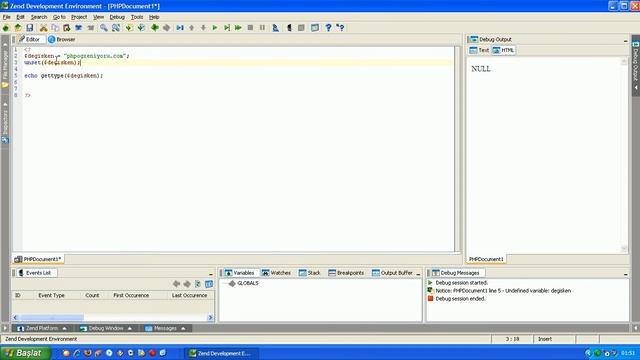Click the Step up arrow debug icon
The width and height of the screenshot is (640, 360).
(191, 28)
